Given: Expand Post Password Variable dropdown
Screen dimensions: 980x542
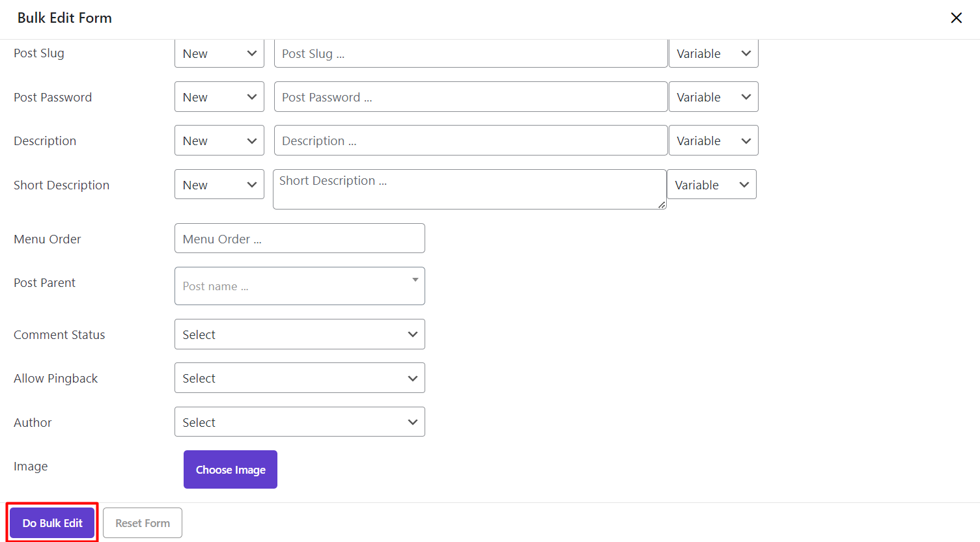Looking at the screenshot, I should pyautogui.click(x=713, y=97).
